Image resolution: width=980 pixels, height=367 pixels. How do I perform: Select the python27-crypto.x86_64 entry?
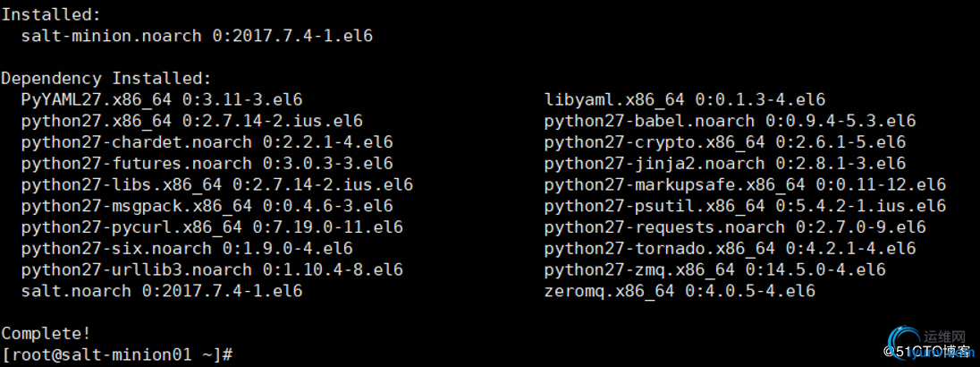pyautogui.click(x=725, y=142)
